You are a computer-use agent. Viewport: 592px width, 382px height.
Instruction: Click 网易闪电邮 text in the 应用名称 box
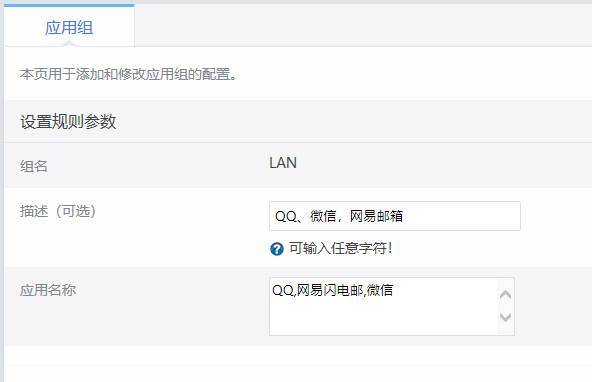click(x=330, y=290)
